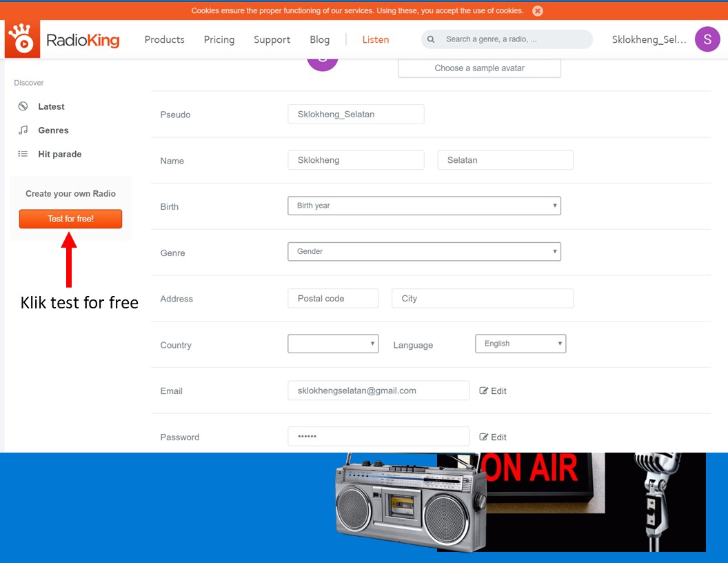
Task: Open the Sklokheng_Sel... account menu
Action: (649, 39)
